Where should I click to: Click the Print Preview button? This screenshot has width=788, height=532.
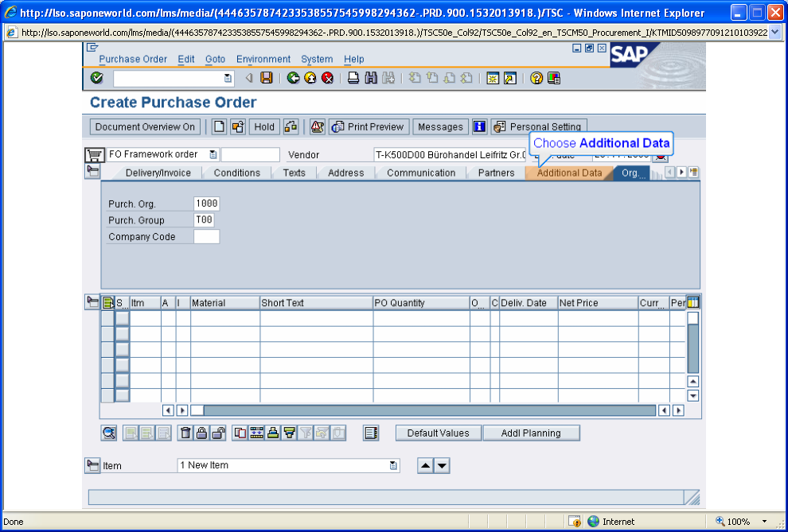click(369, 126)
